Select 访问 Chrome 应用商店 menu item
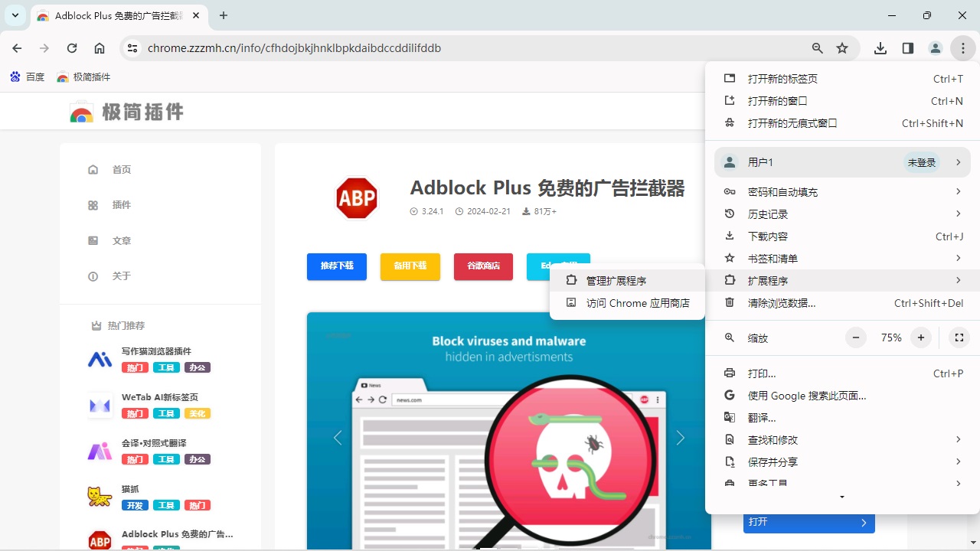The image size is (980, 551). tap(637, 303)
